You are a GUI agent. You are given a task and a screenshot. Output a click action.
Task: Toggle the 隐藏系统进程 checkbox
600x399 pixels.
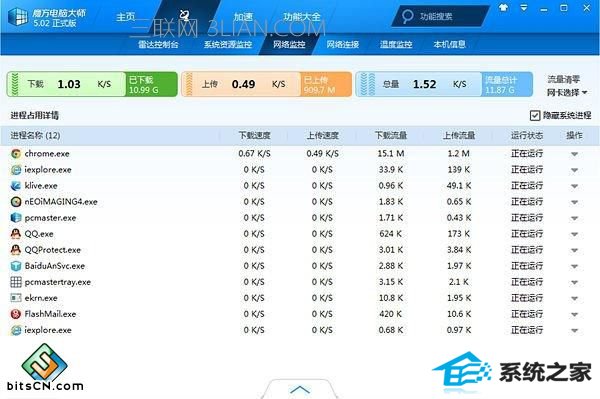tap(535, 115)
